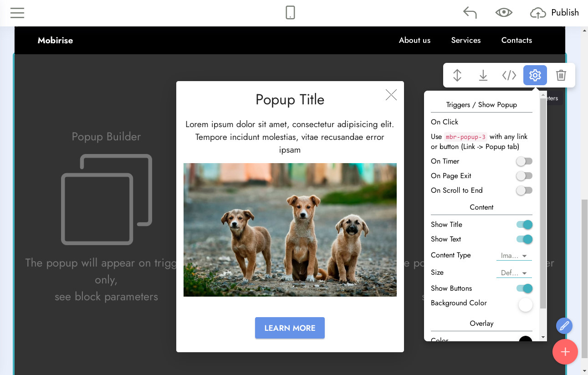Save block with download arrow icon
Viewport: 588px width, 375px height.
(483, 75)
